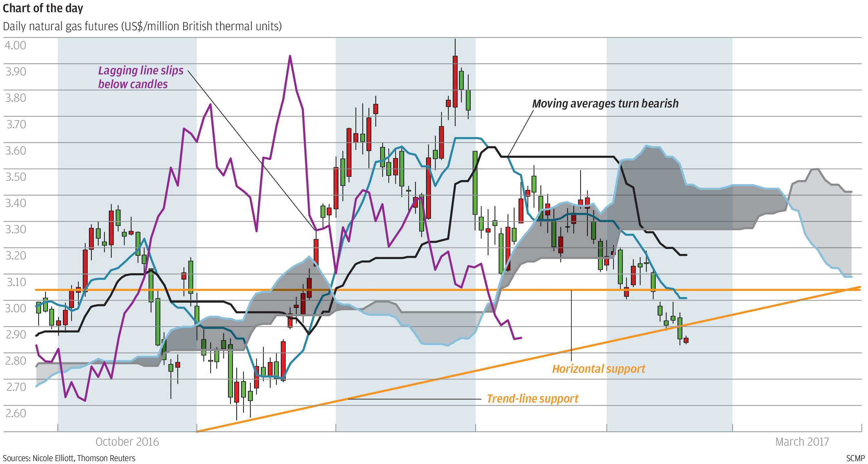Click the 3.70 price axis label
The image size is (868, 464).
(16, 124)
